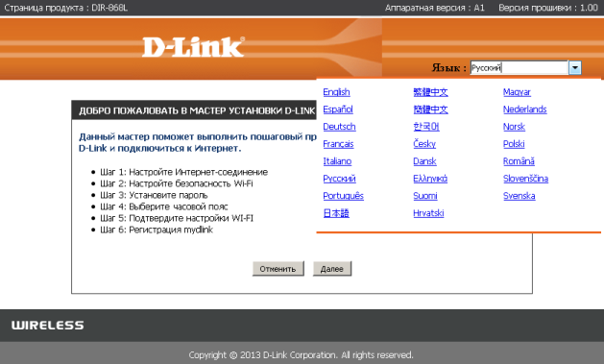604x364 pixels.
Task: Open the language dropdown arrow
Action: click(x=575, y=68)
